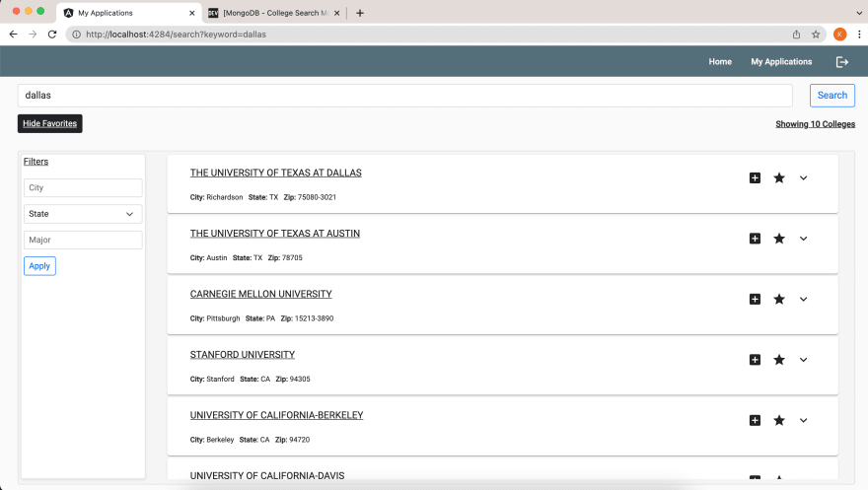The width and height of the screenshot is (868, 490).
Task: Click the Filters heading
Action: pos(36,162)
